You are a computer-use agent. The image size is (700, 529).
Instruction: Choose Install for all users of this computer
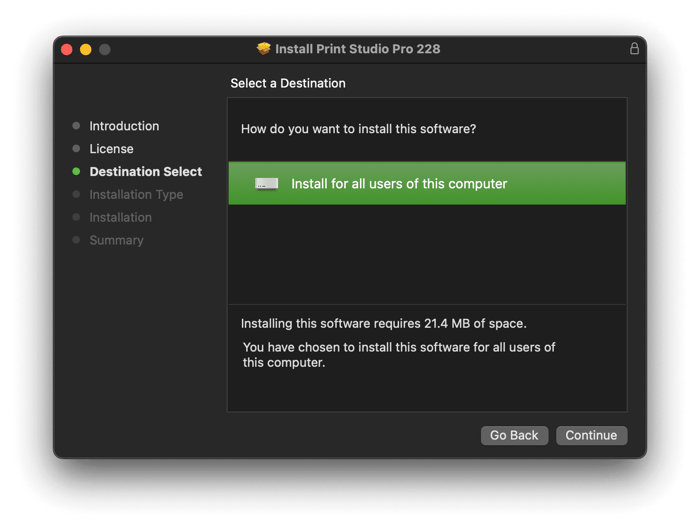(427, 183)
